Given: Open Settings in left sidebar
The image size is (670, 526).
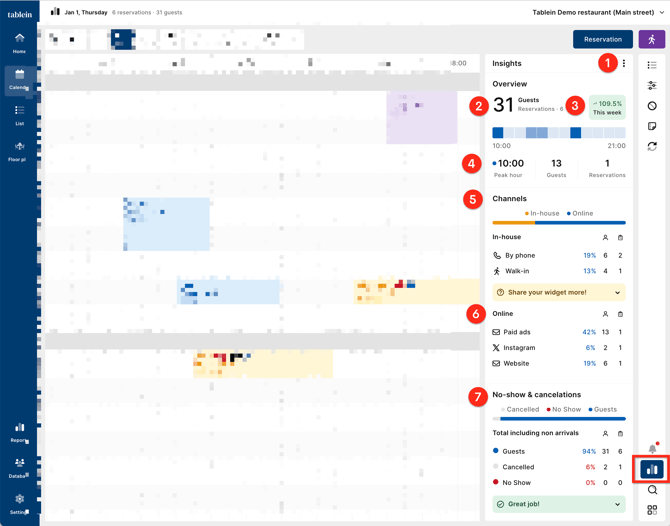Looking at the screenshot, I should [19, 503].
